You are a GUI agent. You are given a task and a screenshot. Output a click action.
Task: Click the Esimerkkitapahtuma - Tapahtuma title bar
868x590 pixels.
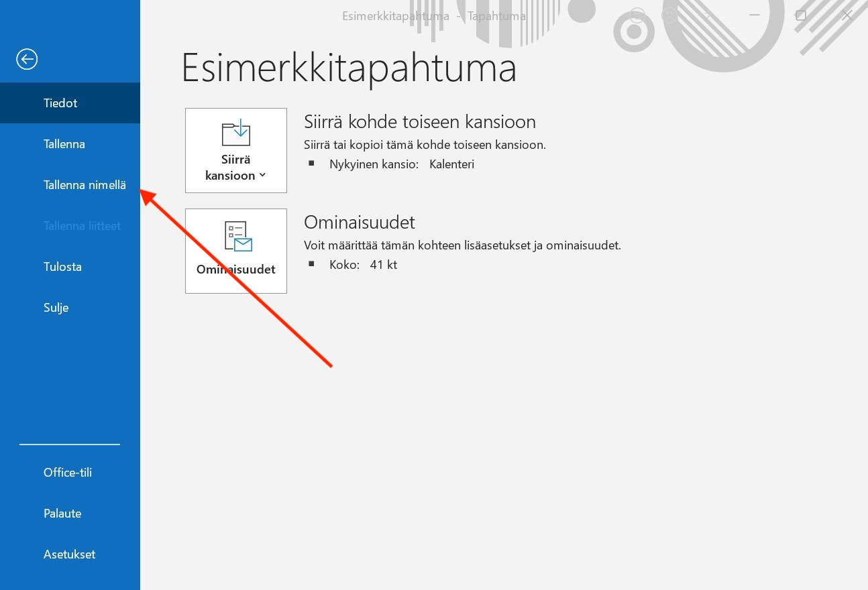point(434,16)
